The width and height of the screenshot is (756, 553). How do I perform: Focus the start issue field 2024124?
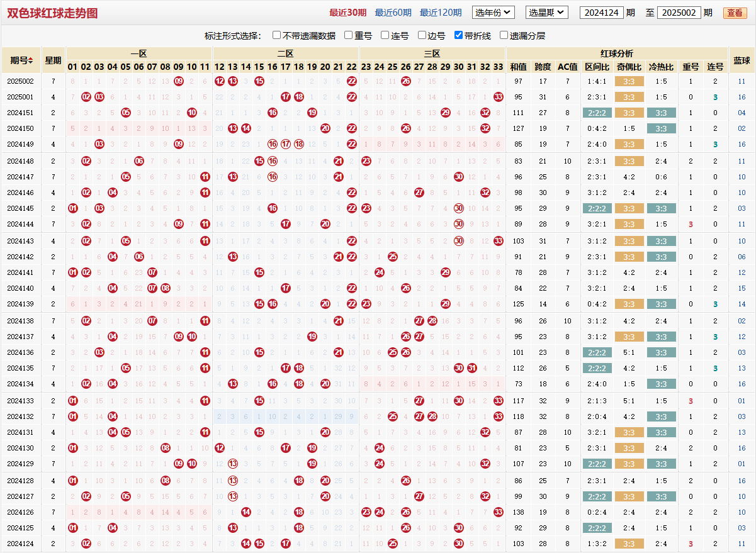602,13
